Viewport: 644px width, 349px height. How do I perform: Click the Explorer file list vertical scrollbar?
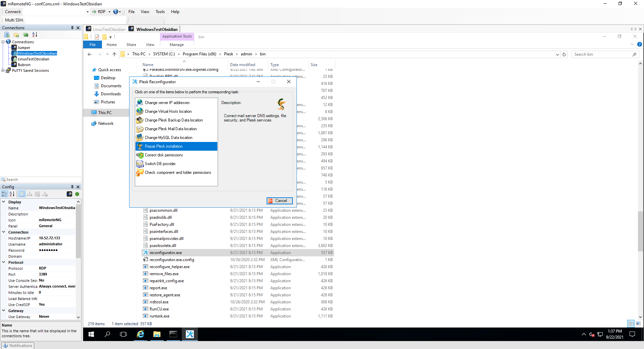[x=640, y=232]
